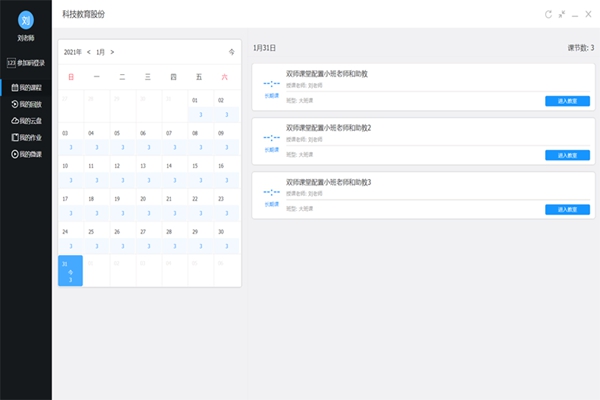Click the shrink window icon at top right
The width and height of the screenshot is (600, 400).
562,14
